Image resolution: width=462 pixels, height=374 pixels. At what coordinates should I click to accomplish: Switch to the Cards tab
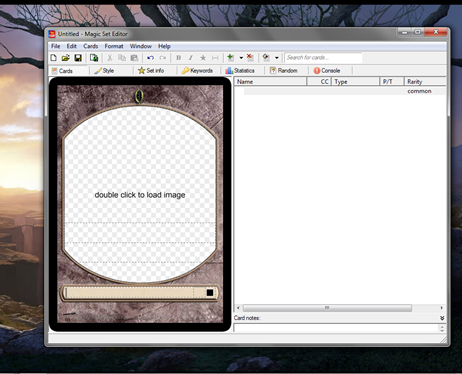click(x=69, y=71)
